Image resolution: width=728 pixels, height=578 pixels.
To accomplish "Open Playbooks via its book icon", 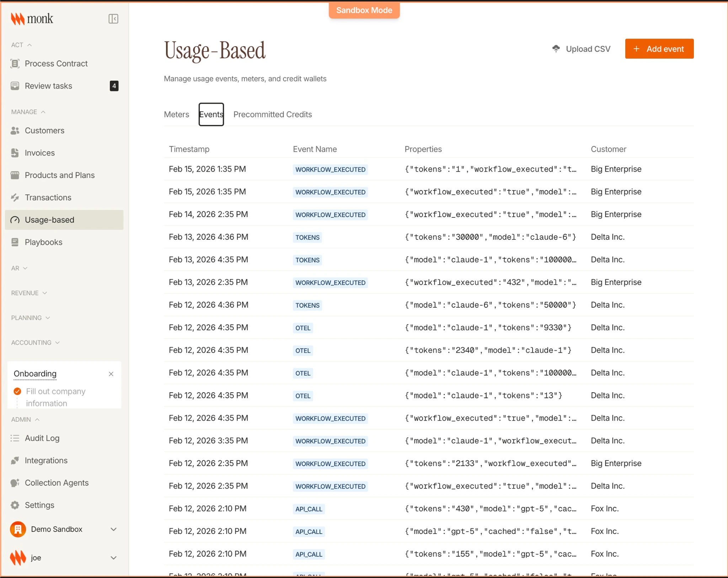I will click(x=15, y=242).
